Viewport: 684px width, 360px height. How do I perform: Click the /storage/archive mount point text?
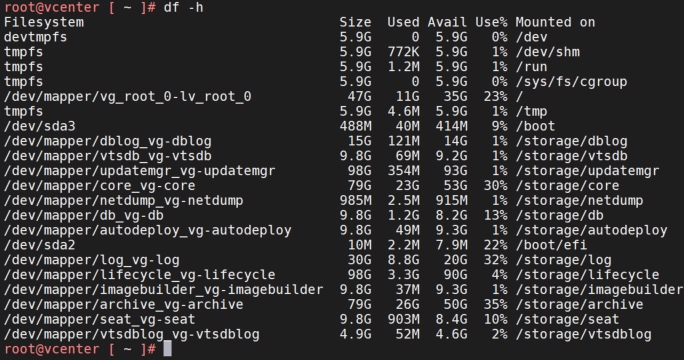pos(579,304)
